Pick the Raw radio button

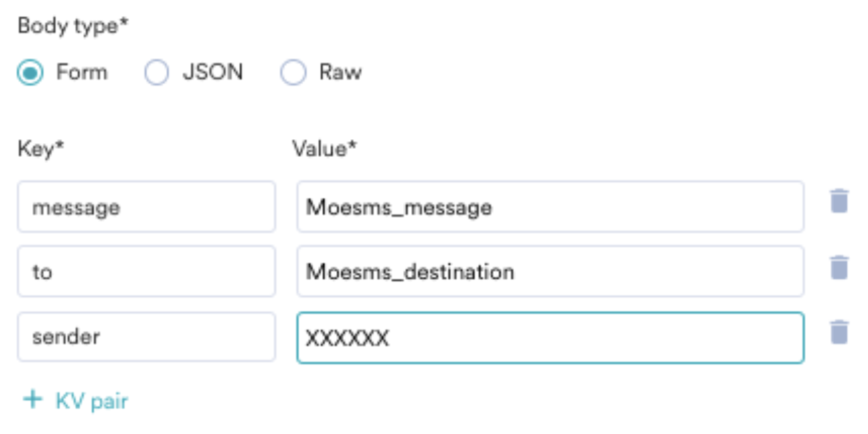[x=293, y=72]
